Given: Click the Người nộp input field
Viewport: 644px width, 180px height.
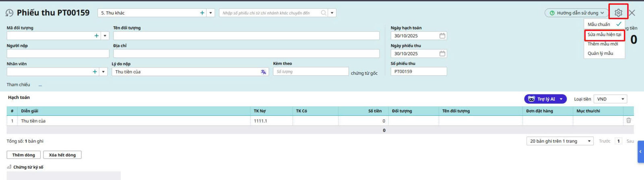Looking at the screenshot, I should pos(58,54).
